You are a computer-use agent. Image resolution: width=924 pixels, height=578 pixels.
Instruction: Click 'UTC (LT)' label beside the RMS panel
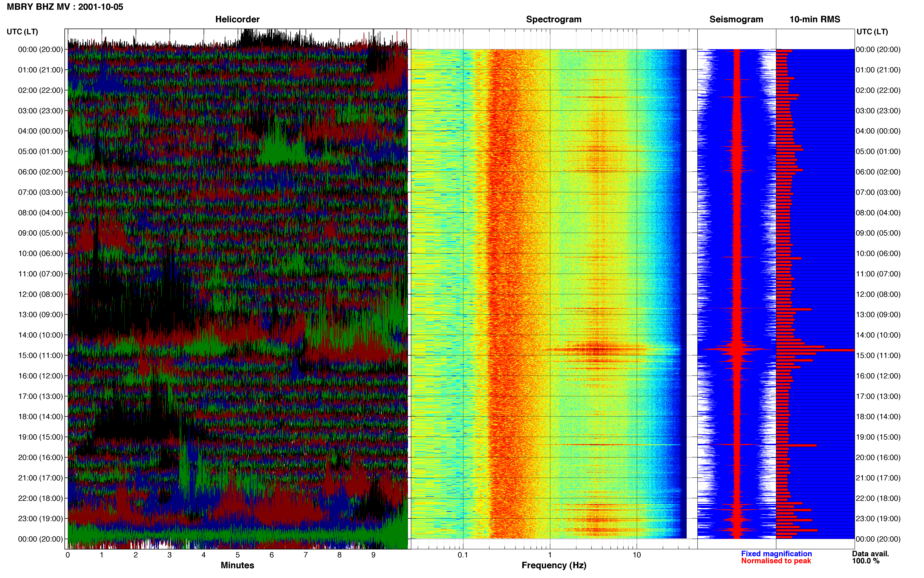pyautogui.click(x=872, y=32)
